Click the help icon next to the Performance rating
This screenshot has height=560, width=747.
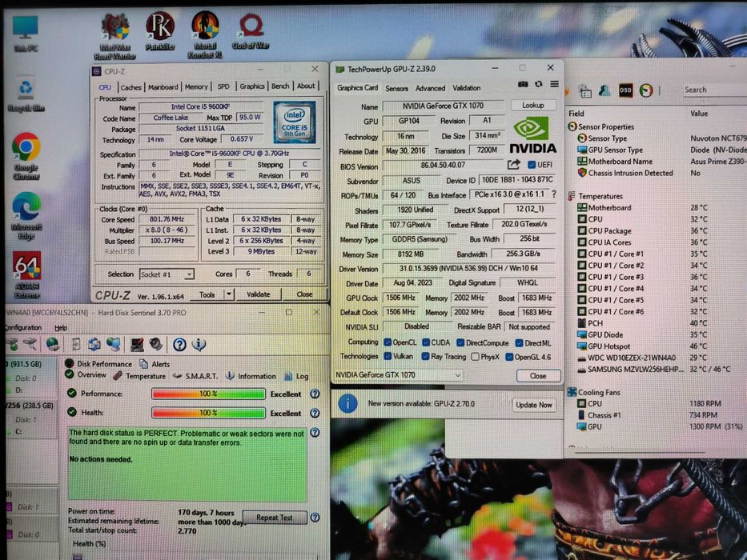[x=315, y=394]
